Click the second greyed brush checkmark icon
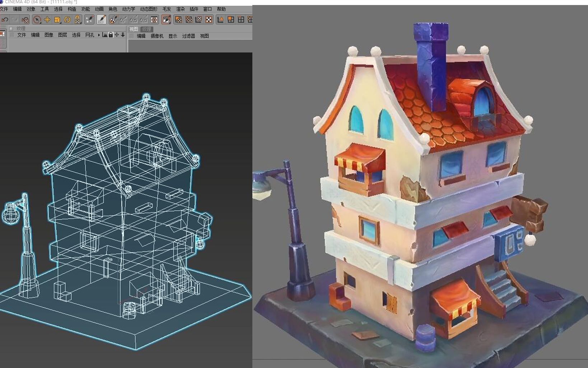 [x=134, y=20]
